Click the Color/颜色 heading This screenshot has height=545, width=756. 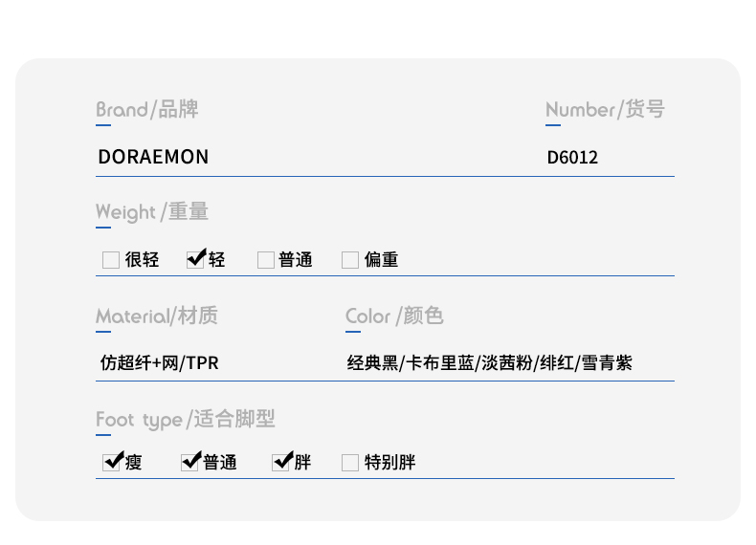click(x=394, y=316)
